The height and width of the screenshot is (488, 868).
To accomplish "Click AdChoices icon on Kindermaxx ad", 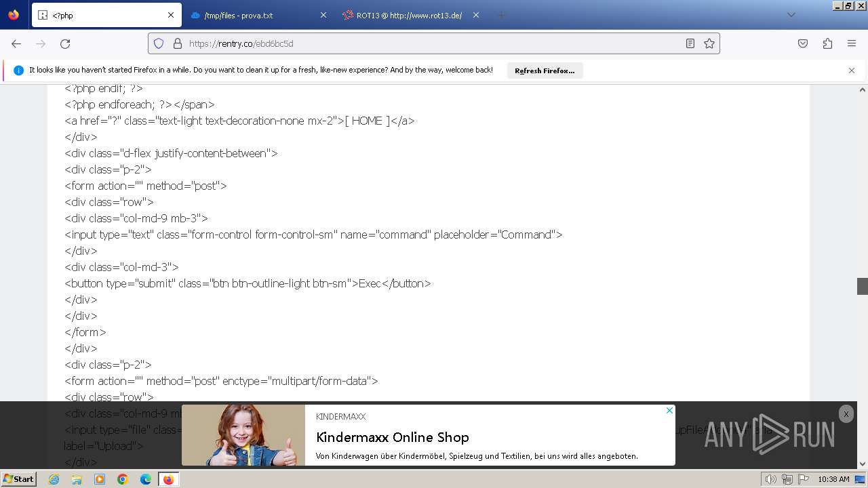I will [x=669, y=410].
